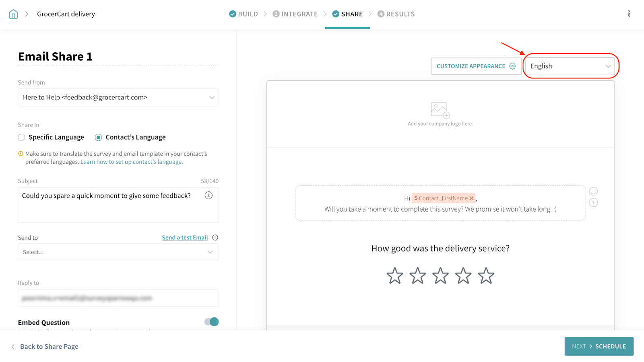The width and height of the screenshot is (644, 362).
Task: Expand the Send to select dropdown
Action: (118, 252)
